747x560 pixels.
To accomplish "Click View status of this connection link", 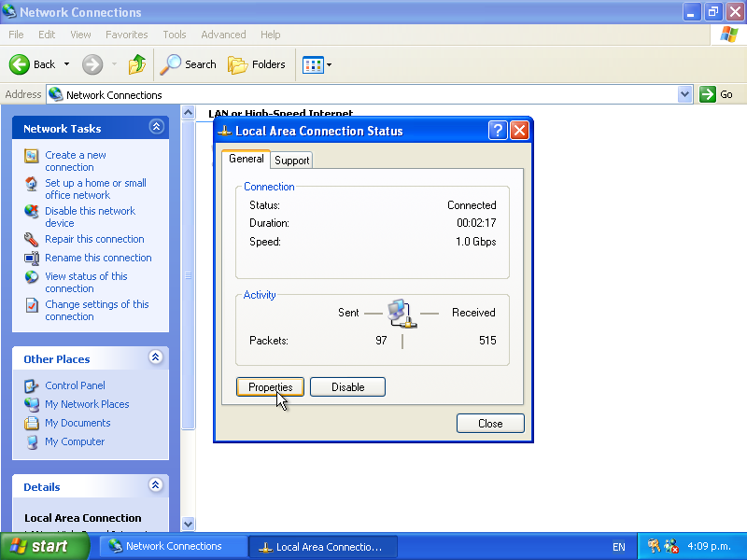I will 86,283.
